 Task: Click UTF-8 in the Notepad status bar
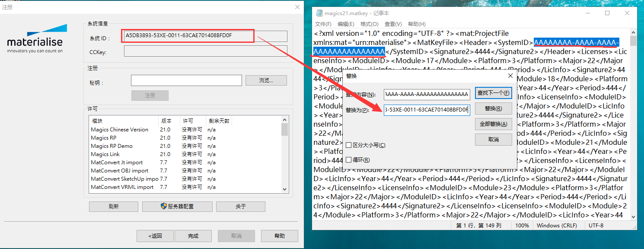pos(596,226)
